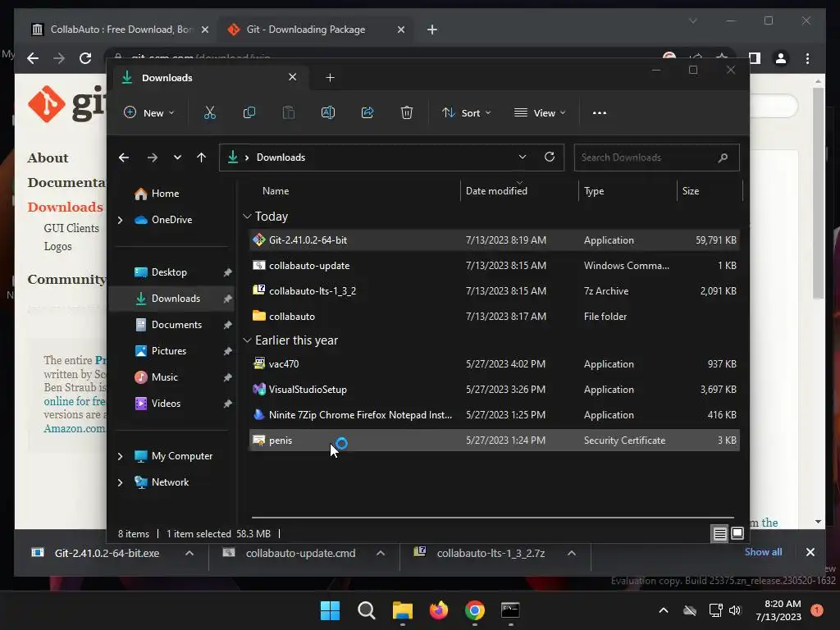Go back in File Explorer navigation
Screen dimensions: 840x630
[x=124, y=157]
